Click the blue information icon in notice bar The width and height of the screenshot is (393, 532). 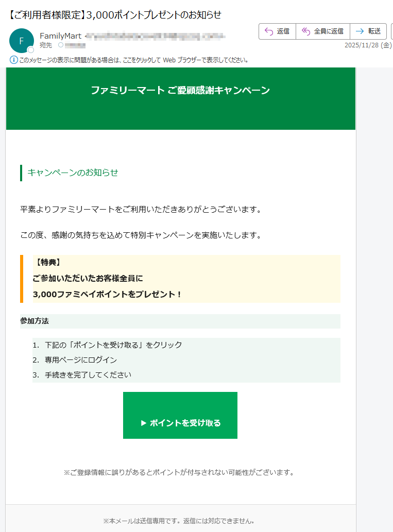tap(13, 60)
